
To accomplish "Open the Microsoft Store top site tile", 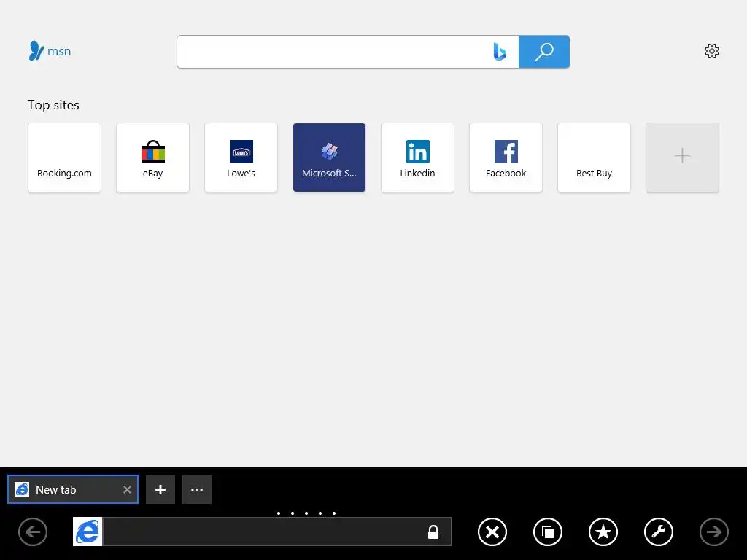I will pos(329,157).
